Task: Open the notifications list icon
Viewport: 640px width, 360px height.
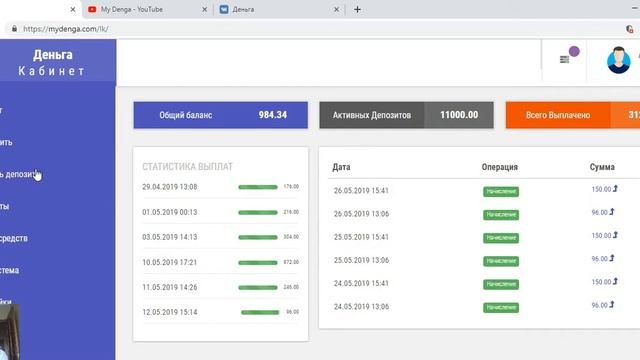Action: coord(564,60)
